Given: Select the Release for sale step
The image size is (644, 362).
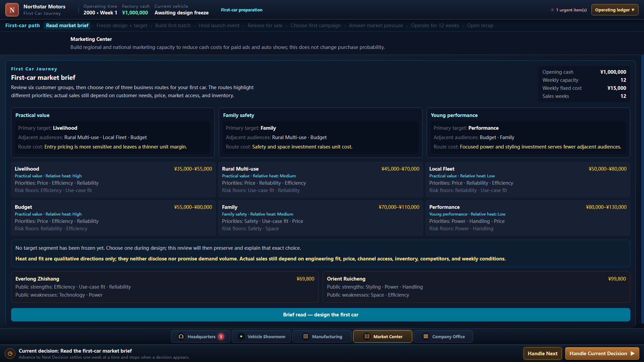Looking at the screenshot, I should [x=265, y=25].
